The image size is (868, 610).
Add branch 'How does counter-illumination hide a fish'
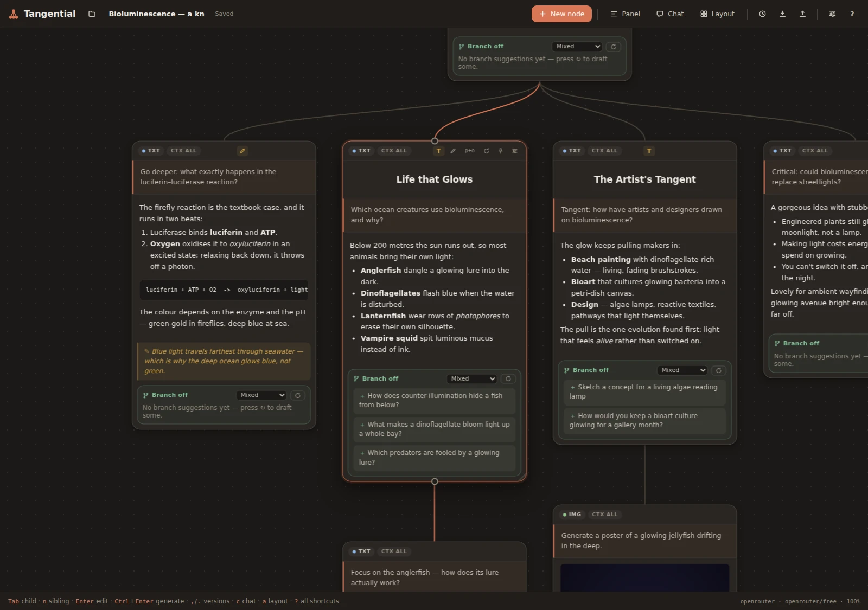[434, 400]
